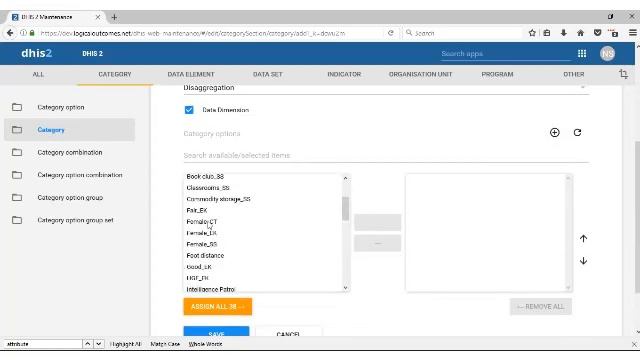Focus the Search apps field

[x=505, y=54]
